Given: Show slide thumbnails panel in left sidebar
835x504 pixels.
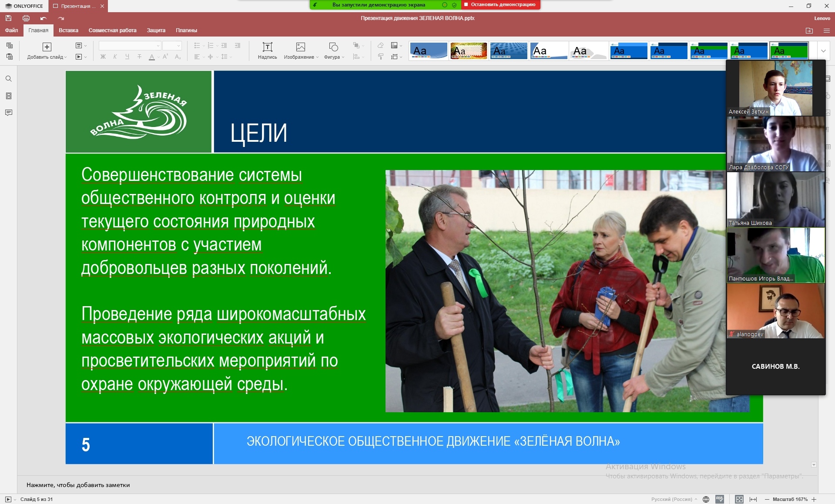Looking at the screenshot, I should point(8,96).
